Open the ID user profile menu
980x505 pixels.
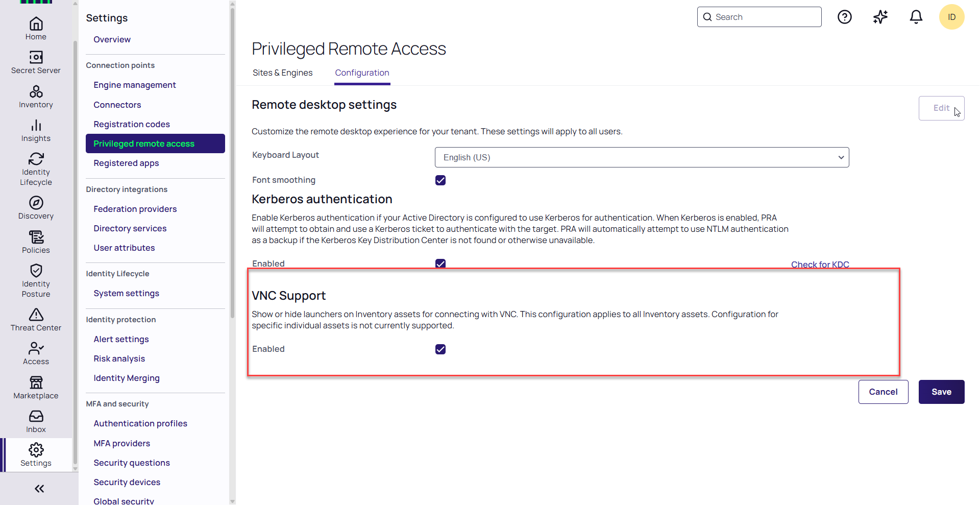click(x=951, y=17)
